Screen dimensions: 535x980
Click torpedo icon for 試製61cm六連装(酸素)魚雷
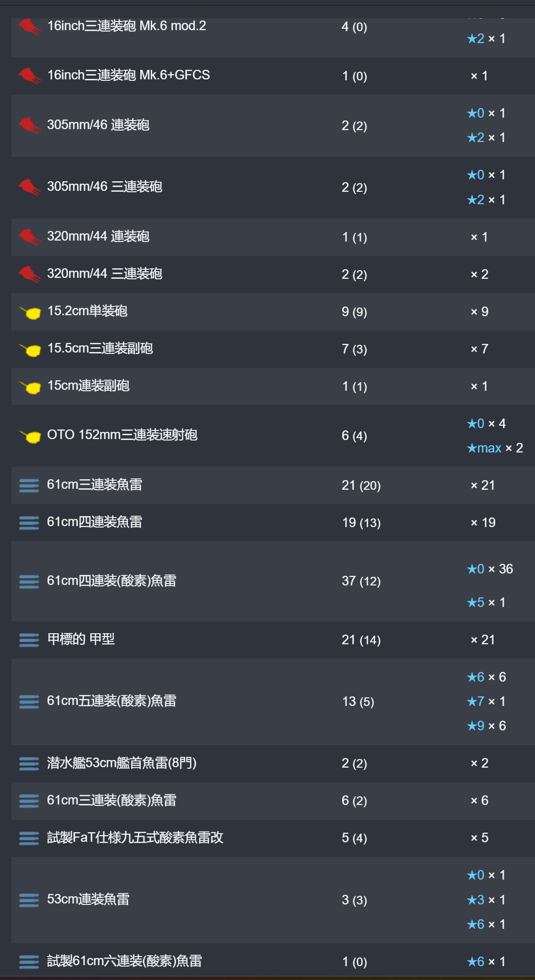[x=29, y=961]
